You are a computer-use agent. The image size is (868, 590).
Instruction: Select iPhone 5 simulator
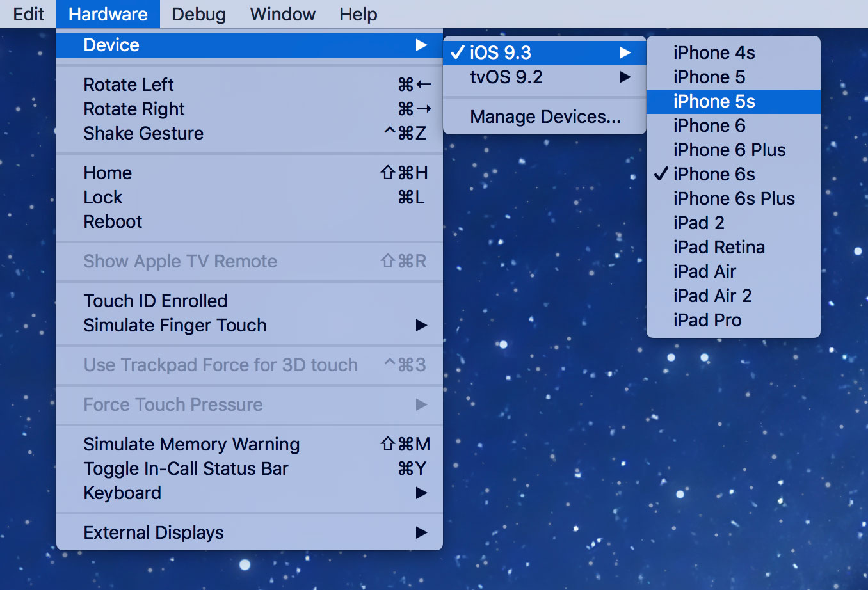click(734, 77)
